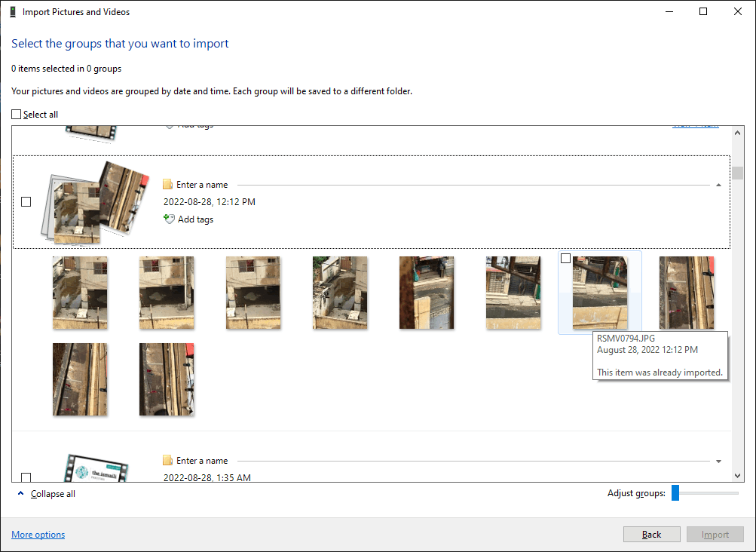
Task: Click '0 items selected in 0 groups' text
Action: 66,69
